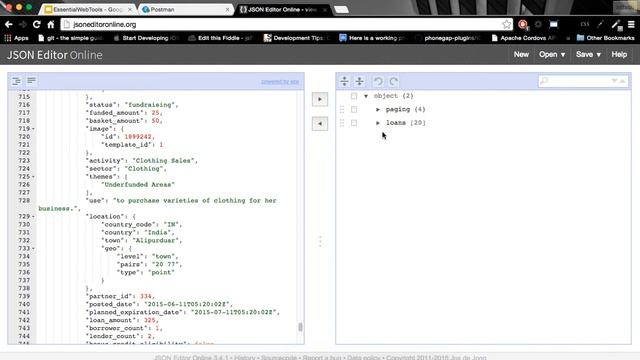The image size is (640, 360).
Task: Expand all fields in tree editor
Action: click(344, 81)
